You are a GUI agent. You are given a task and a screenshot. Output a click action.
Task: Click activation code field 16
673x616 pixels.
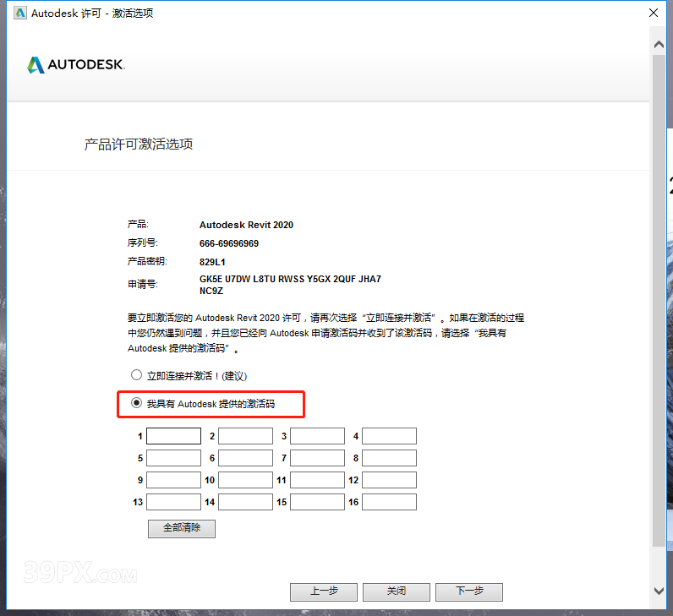coord(389,502)
